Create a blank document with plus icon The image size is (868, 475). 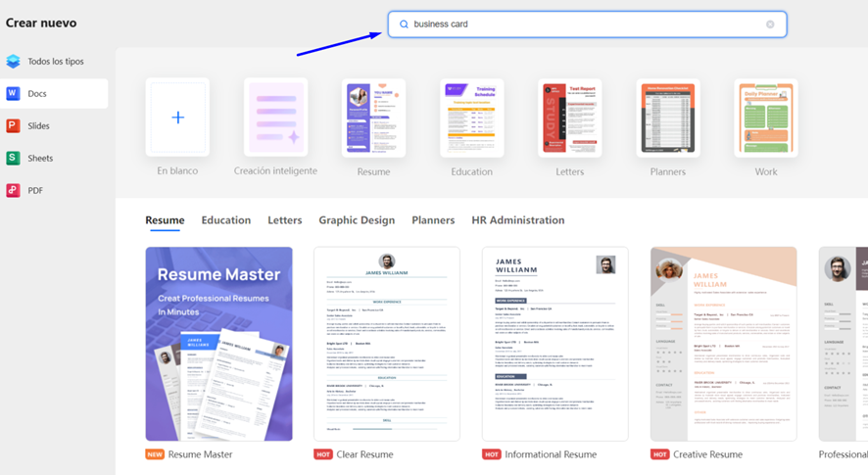177,118
